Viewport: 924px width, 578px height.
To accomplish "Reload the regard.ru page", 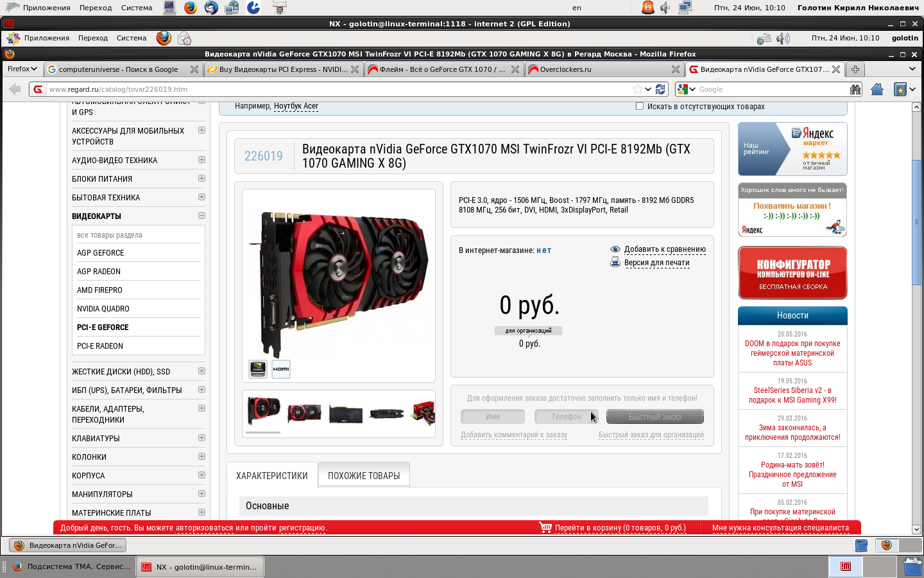I will point(660,89).
